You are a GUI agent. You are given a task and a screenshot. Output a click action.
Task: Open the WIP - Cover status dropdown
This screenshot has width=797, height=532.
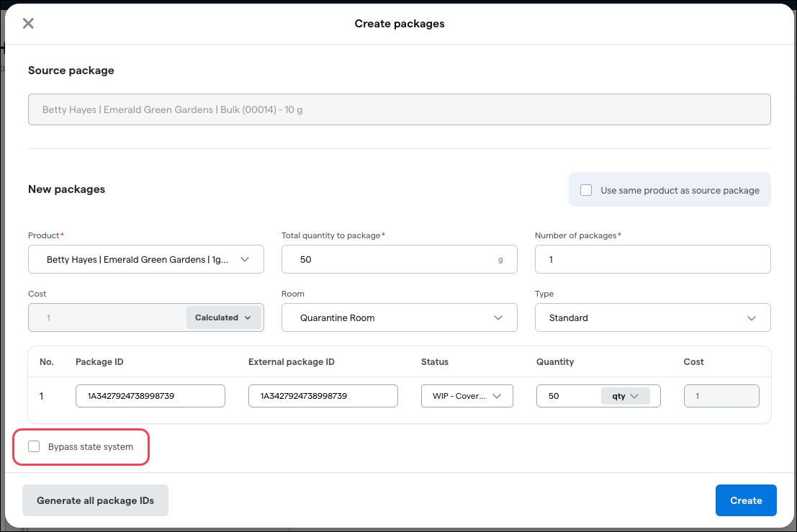[x=467, y=396]
